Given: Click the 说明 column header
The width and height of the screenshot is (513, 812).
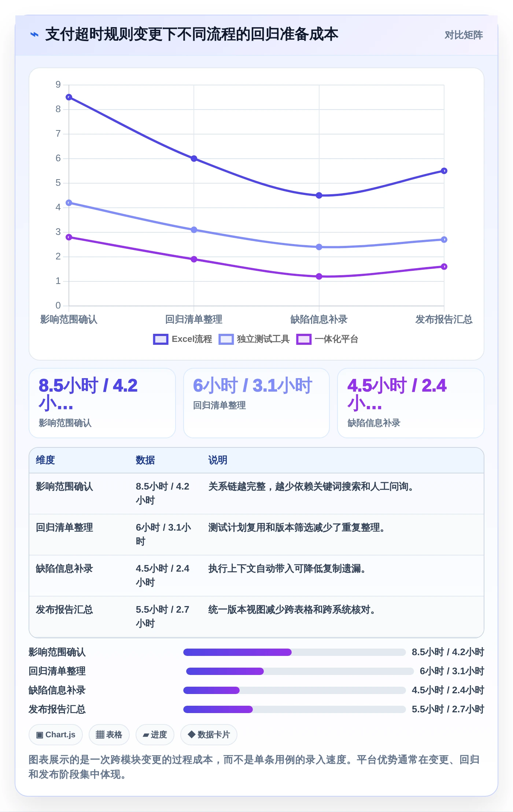Looking at the screenshot, I should (x=218, y=460).
